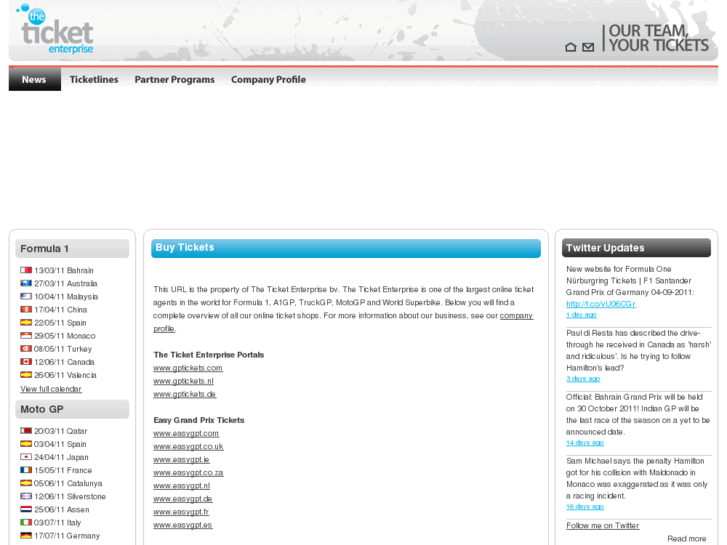The width and height of the screenshot is (727, 545).
Task: Click the Silverstone flag icon
Action: [26, 496]
